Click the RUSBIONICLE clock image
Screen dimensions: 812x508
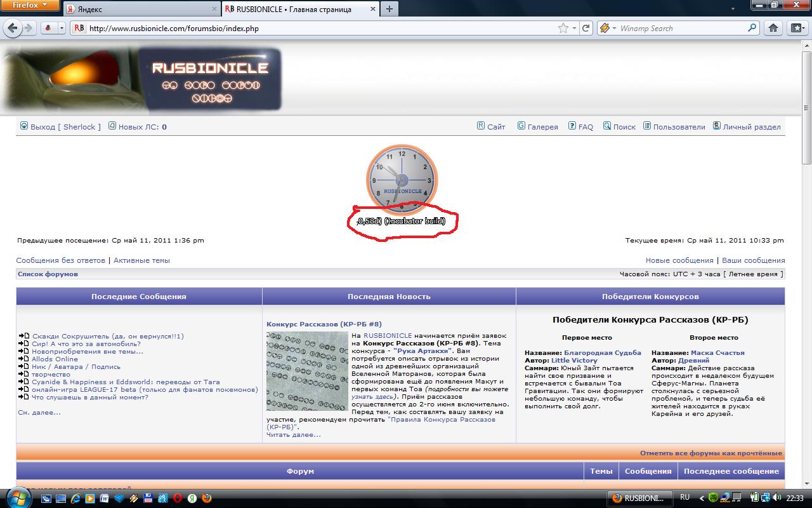(402, 180)
